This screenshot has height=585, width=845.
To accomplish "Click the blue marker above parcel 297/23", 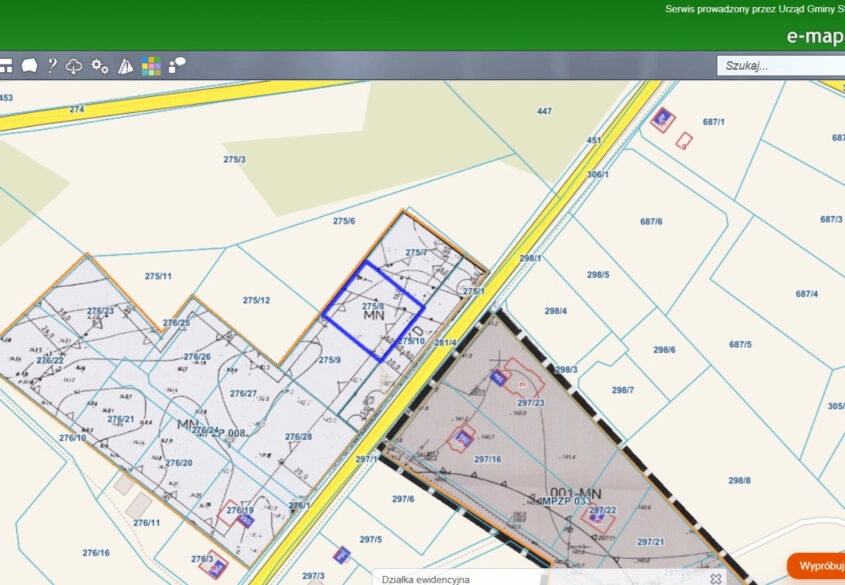I will click(x=498, y=377).
